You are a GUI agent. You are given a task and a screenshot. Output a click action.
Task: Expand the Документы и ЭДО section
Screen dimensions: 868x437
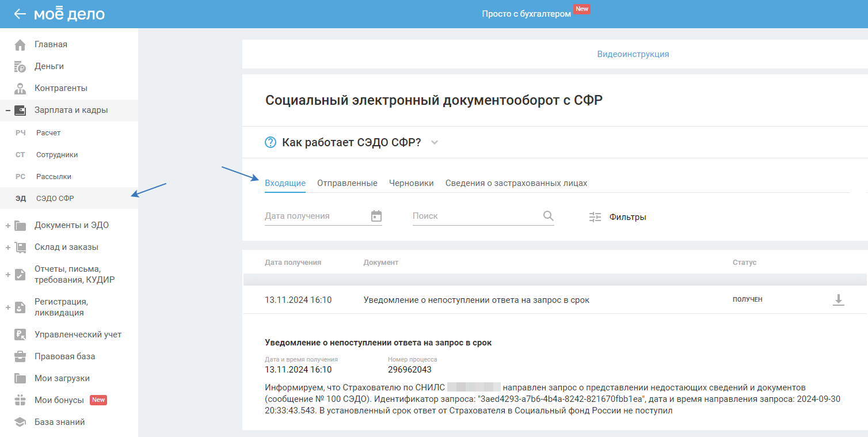pyautogui.click(x=8, y=225)
